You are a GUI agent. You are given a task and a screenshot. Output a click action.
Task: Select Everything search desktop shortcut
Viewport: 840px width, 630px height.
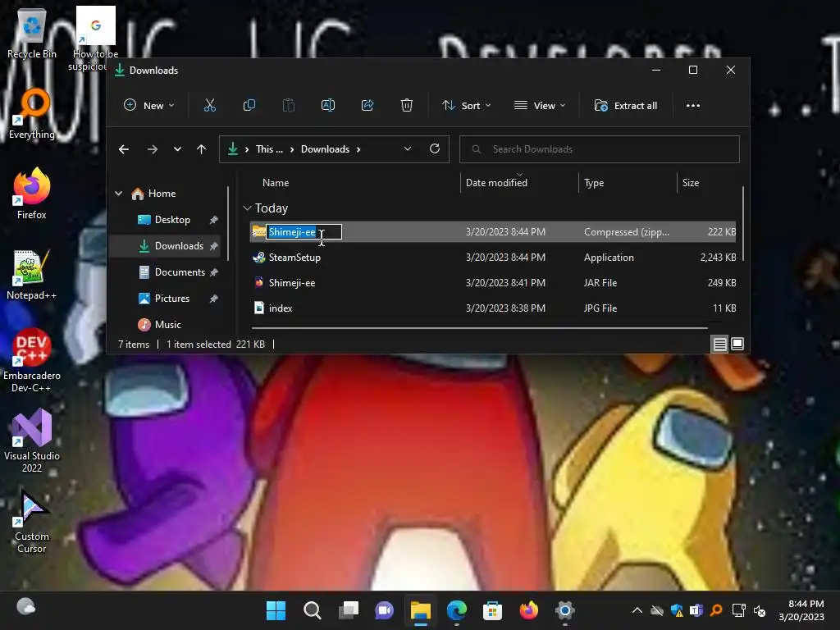pos(32,113)
